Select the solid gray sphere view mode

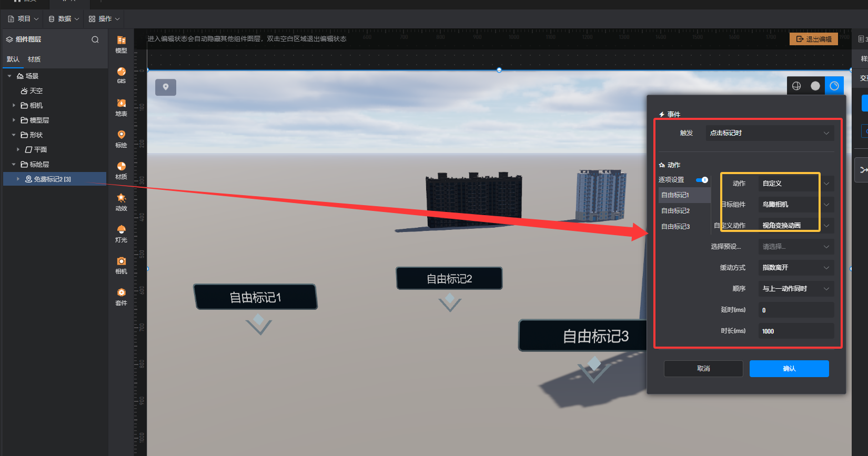click(x=815, y=86)
